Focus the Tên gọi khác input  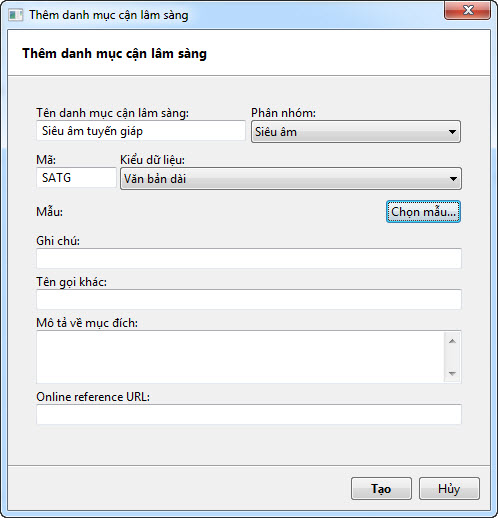(x=249, y=299)
